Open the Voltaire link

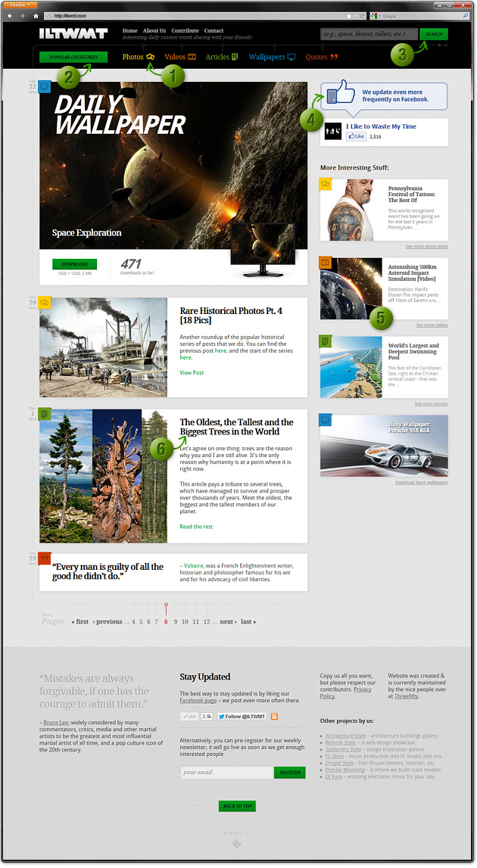193,566
